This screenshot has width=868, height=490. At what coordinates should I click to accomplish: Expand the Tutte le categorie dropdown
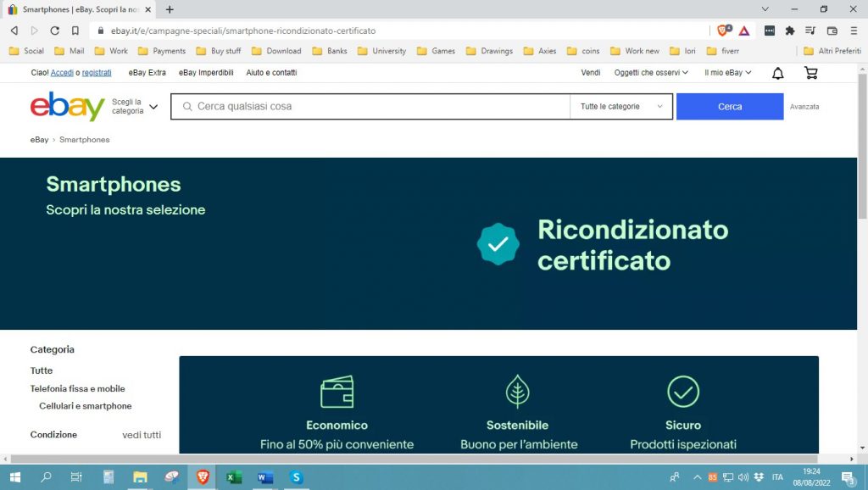pyautogui.click(x=621, y=107)
